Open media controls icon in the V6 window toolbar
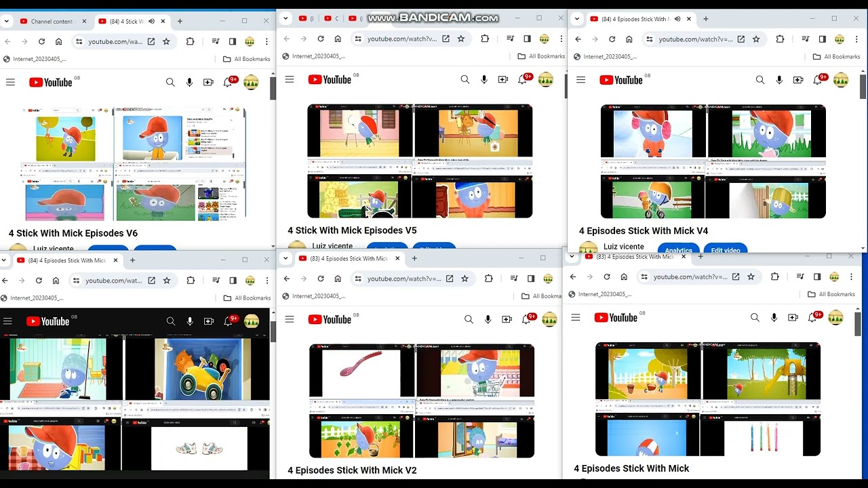 (x=216, y=41)
